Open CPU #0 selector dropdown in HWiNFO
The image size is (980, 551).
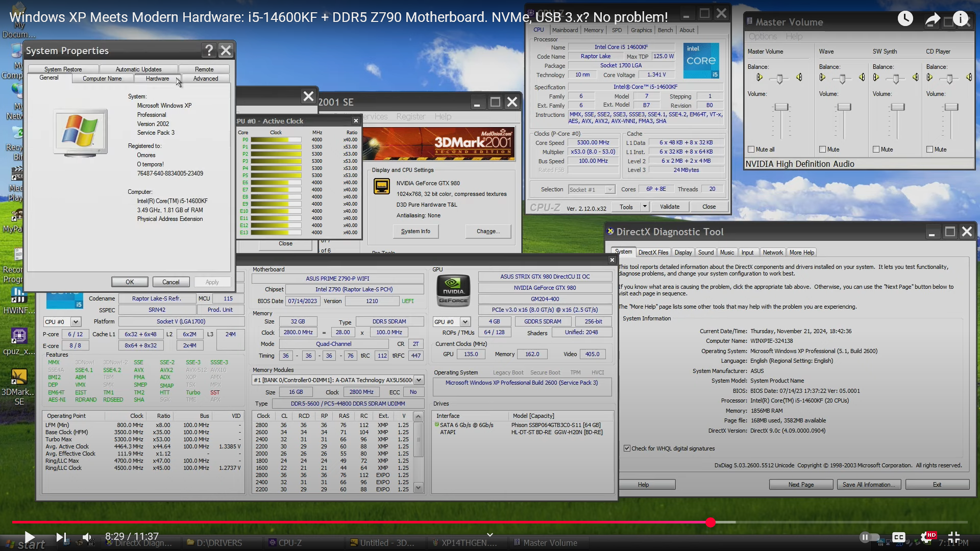[x=76, y=322]
